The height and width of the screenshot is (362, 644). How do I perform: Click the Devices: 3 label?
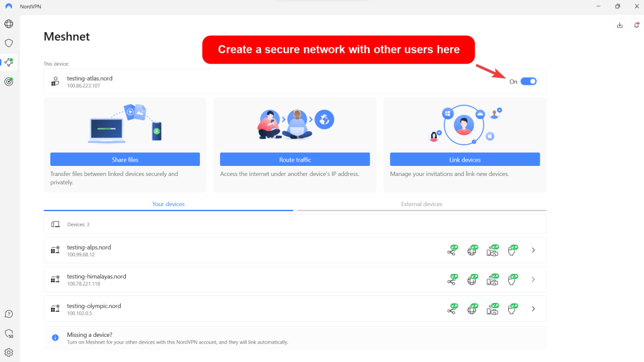[x=78, y=224]
